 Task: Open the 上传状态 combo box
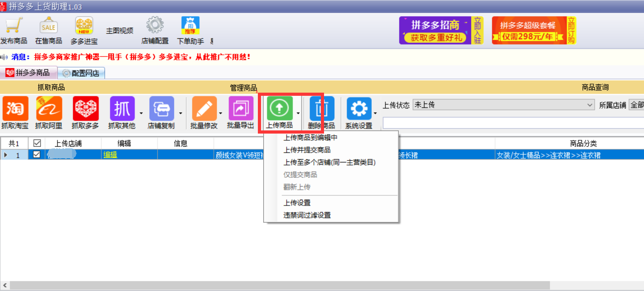click(504, 105)
